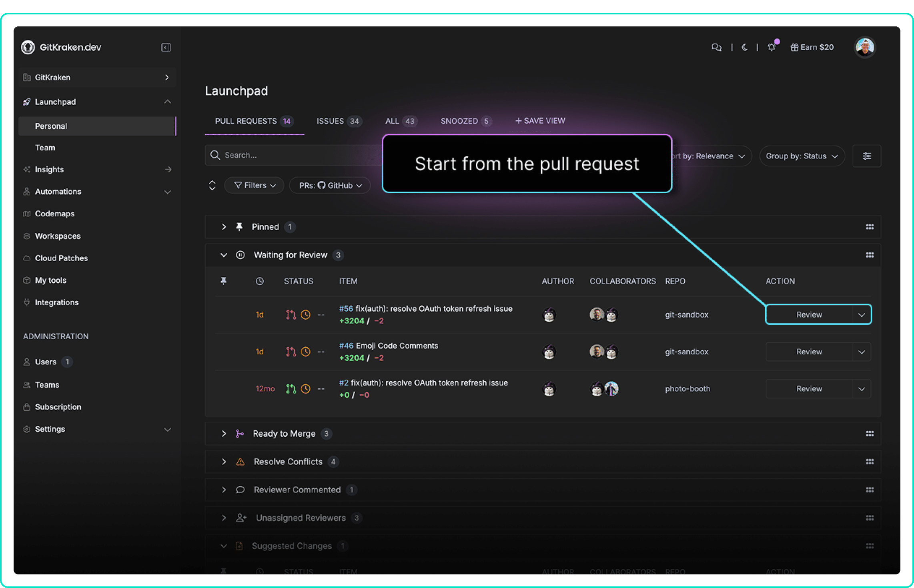Expand Reviewer Commented group
The width and height of the screenshot is (914, 588).
224,490
